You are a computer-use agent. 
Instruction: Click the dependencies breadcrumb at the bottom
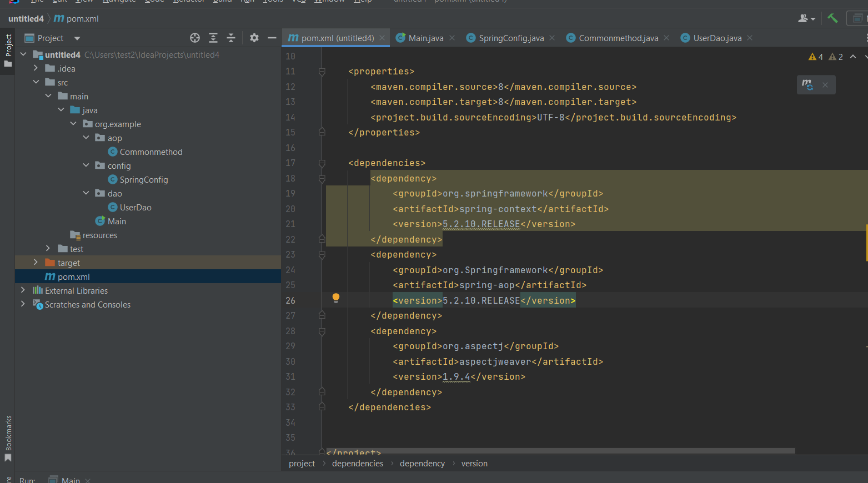pyautogui.click(x=357, y=464)
